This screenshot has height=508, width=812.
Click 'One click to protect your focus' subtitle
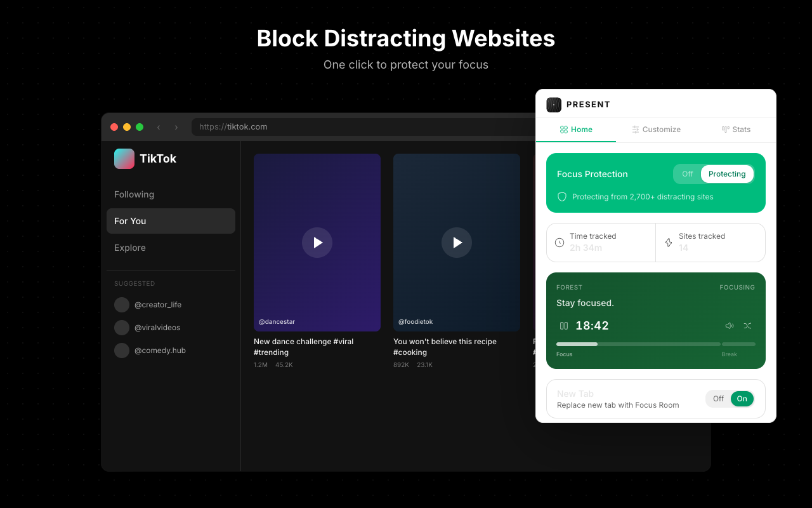406,65
